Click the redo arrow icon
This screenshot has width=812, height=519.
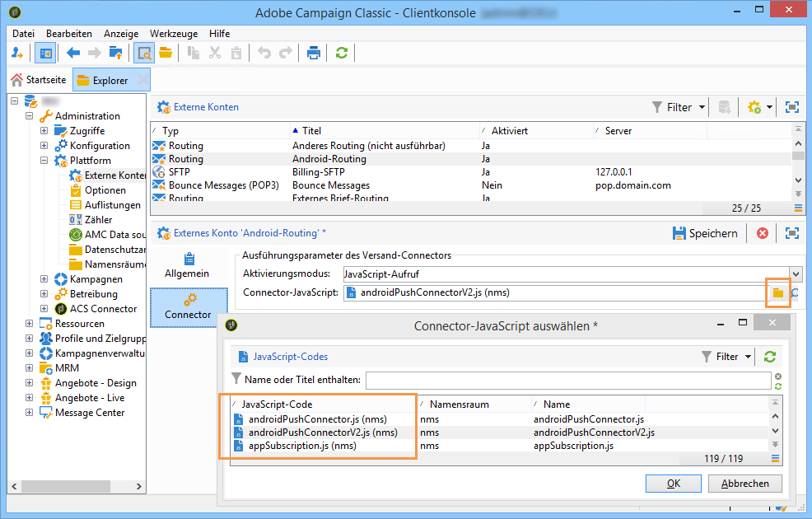[286, 53]
